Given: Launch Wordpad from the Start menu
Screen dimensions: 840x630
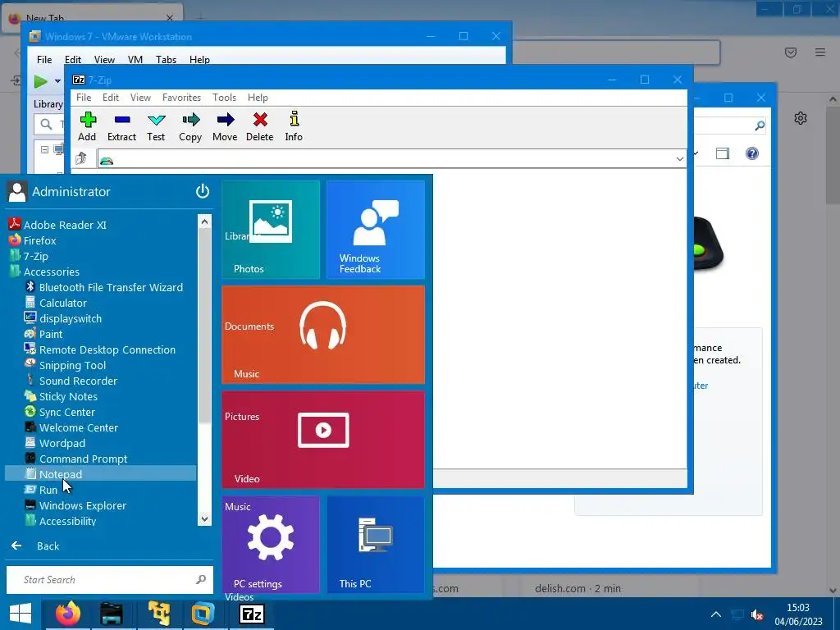Looking at the screenshot, I should (55, 442).
